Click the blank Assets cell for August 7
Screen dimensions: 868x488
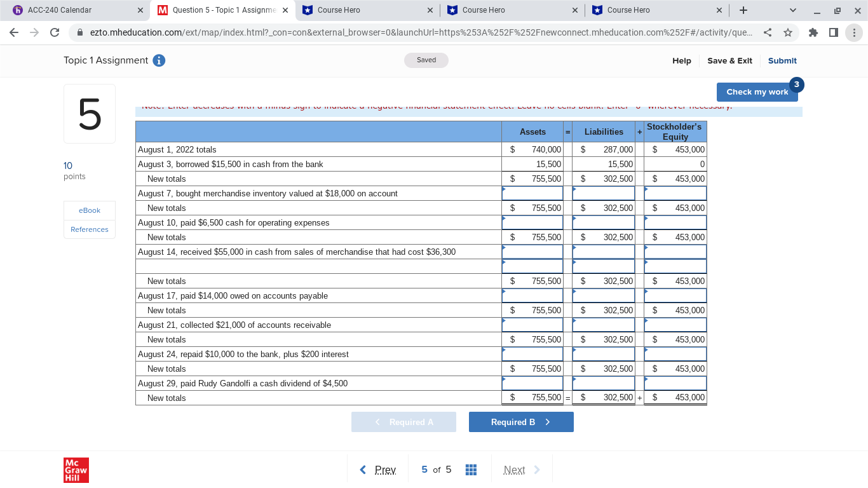pos(532,193)
